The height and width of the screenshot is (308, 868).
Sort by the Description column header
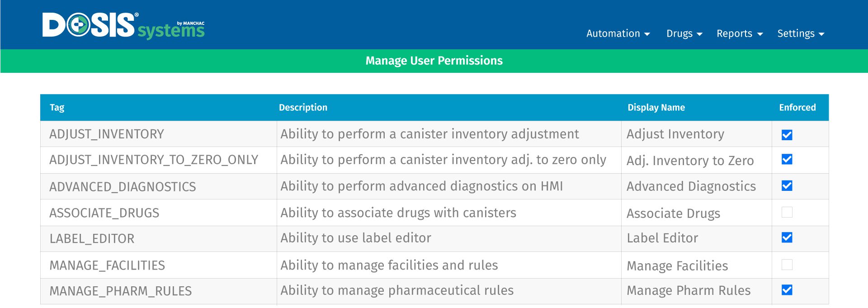click(x=303, y=108)
